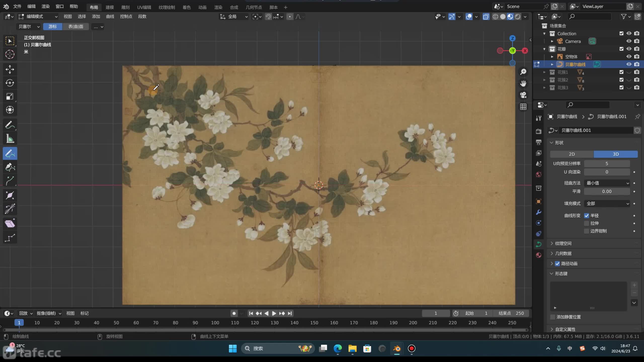The image size is (644, 362).
Task: Select the Radius tool
Action: (10, 196)
